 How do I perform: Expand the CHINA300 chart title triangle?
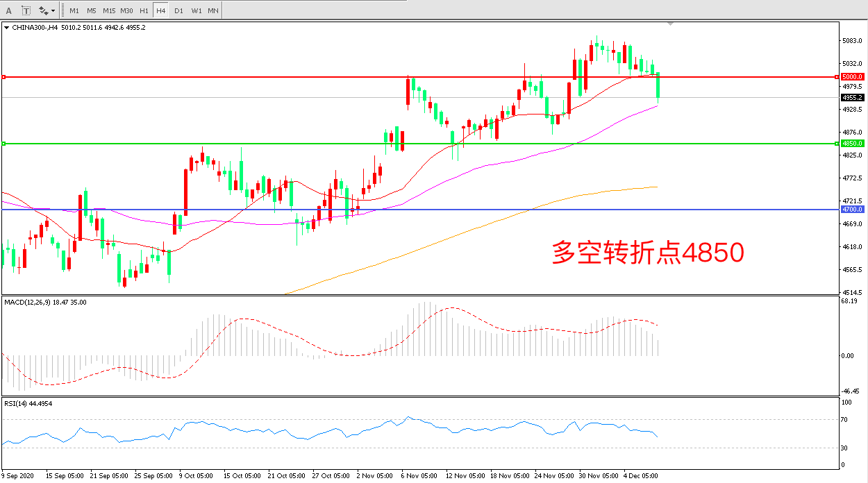click(7, 28)
